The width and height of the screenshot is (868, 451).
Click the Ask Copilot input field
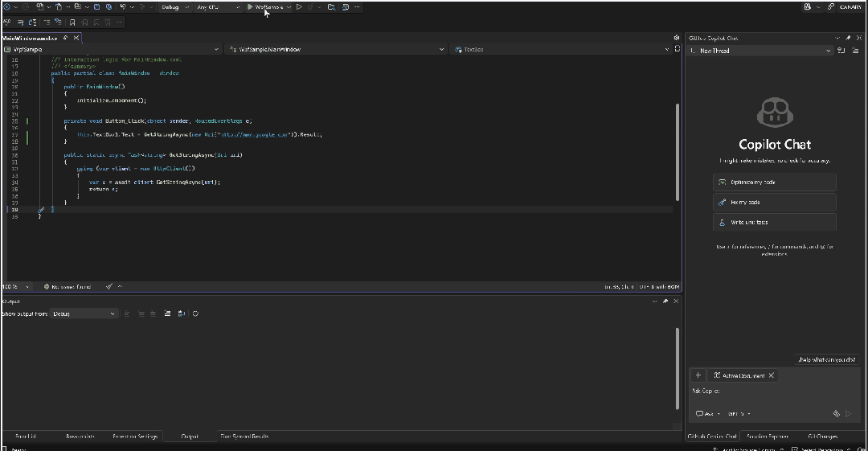[x=774, y=392]
